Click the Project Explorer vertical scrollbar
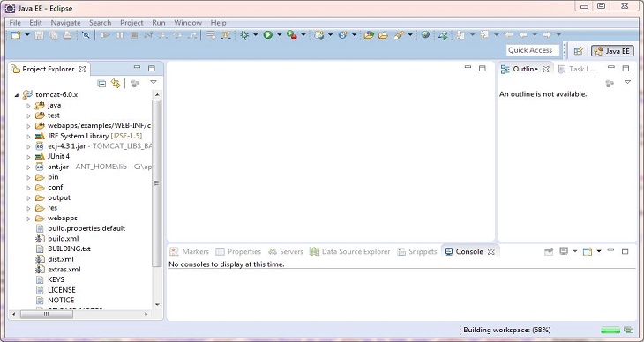Viewport: 644px width, 342px height. click(x=156, y=183)
